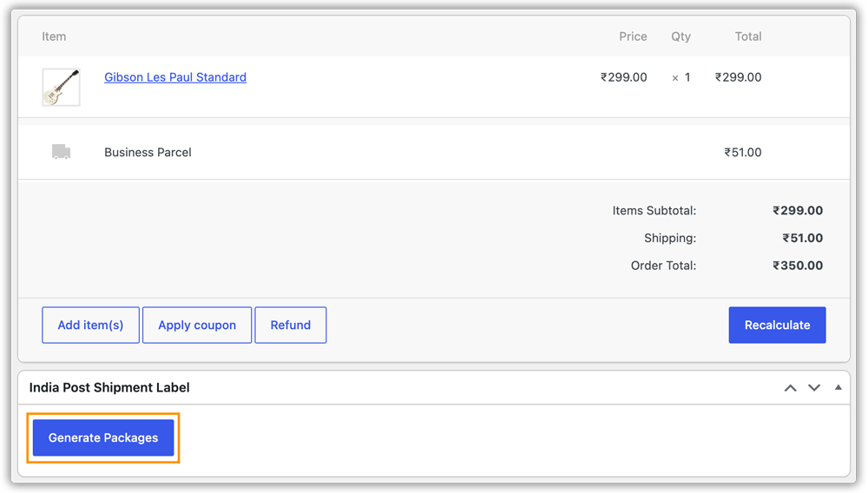This screenshot has height=493, width=868.
Task: Open the Gibson Les Paul guitar thumbnail
Action: pos(61,87)
